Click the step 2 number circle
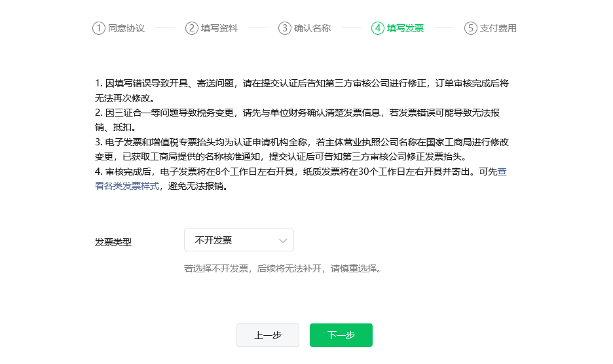 (x=192, y=28)
